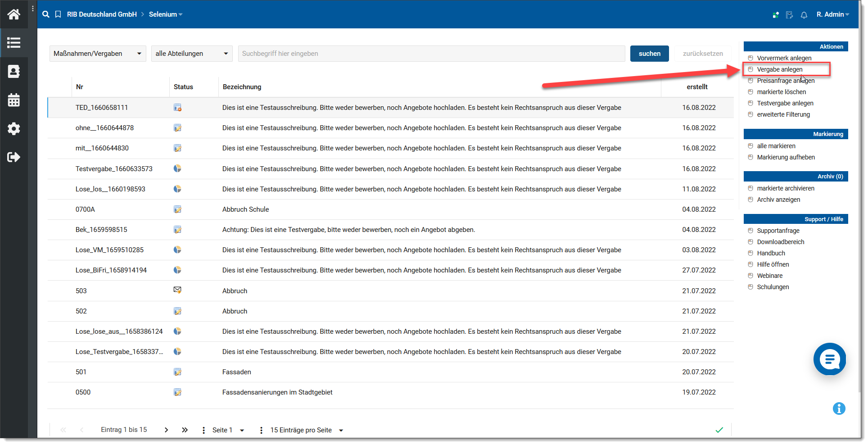Open the calendar sidebar icon

click(14, 100)
